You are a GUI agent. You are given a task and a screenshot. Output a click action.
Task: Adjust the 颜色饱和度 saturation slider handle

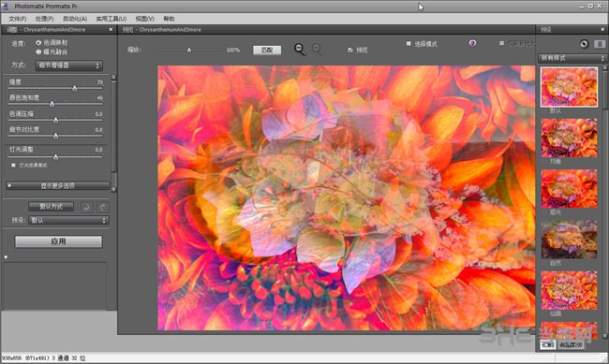point(52,104)
